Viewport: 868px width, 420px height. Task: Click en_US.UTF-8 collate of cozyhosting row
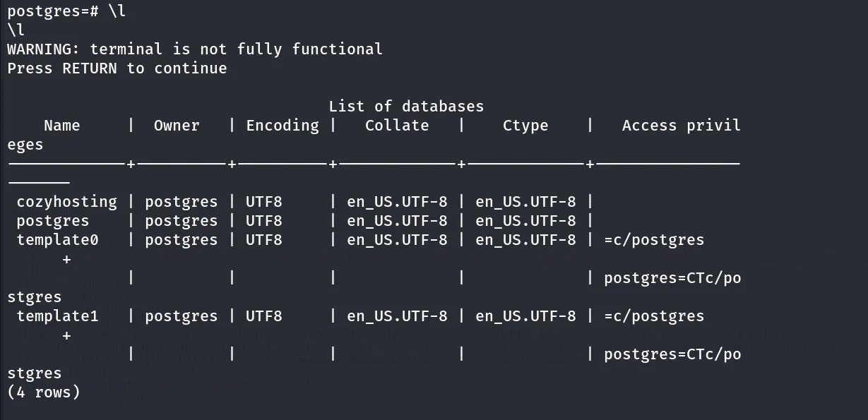point(397,202)
